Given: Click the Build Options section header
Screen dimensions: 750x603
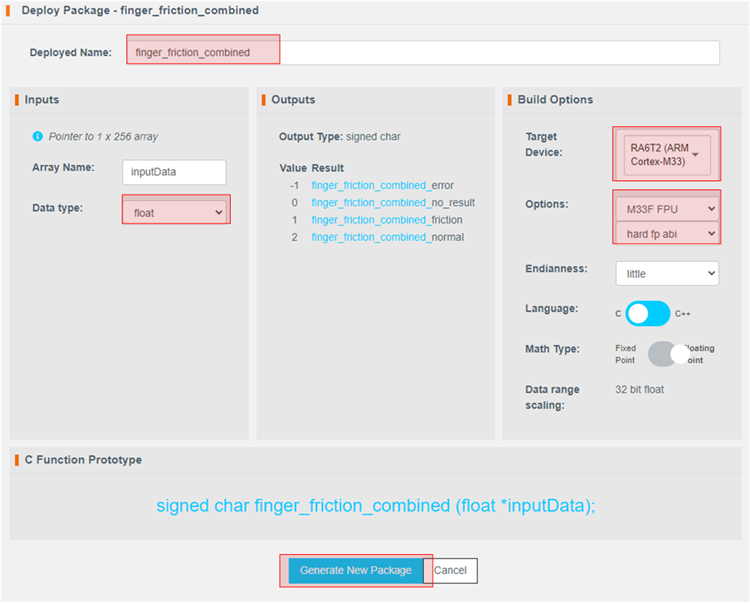Looking at the screenshot, I should point(555,100).
